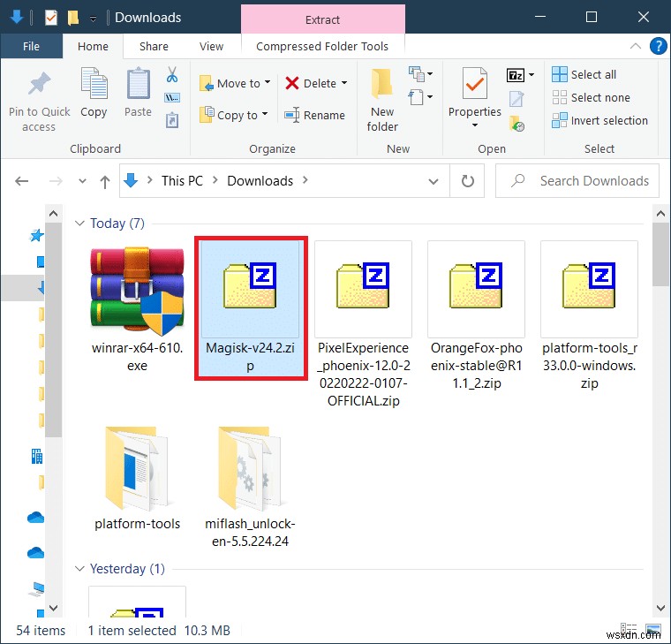Select platform-tools_r33.0.0-windows.zip file
This screenshot has width=671, height=644.
pos(589,315)
